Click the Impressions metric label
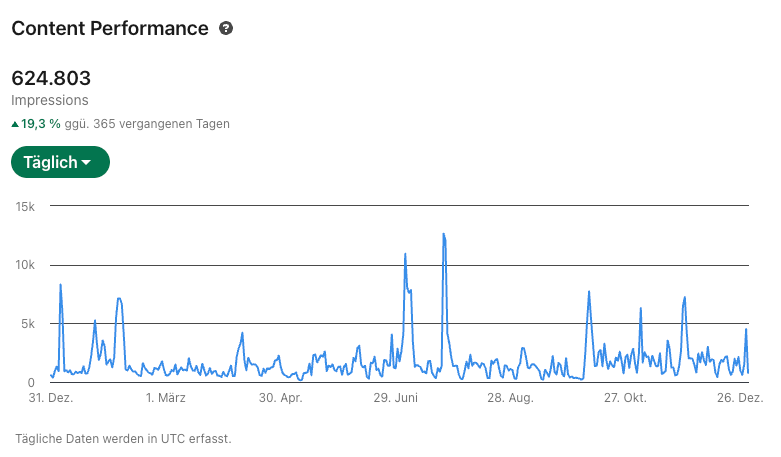Viewport: 781px width, 457px height. (x=50, y=101)
